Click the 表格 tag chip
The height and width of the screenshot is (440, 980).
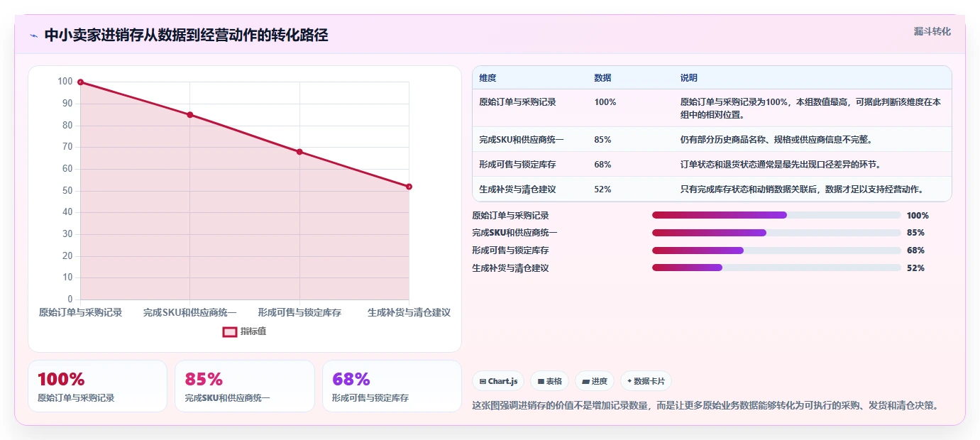[x=549, y=381]
